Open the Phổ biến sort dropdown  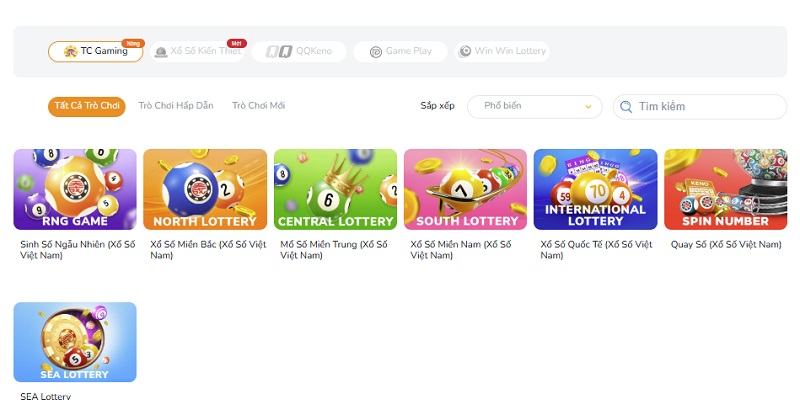pyautogui.click(x=535, y=107)
